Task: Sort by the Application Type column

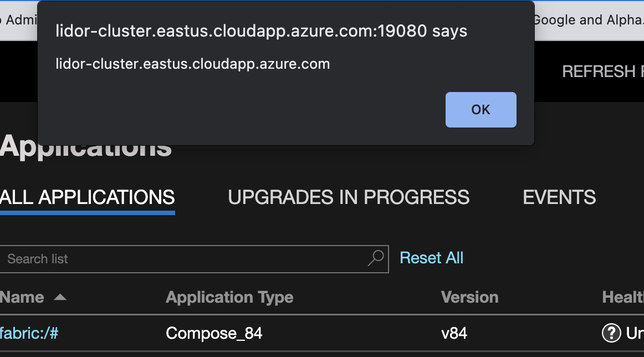Action: coord(229,297)
